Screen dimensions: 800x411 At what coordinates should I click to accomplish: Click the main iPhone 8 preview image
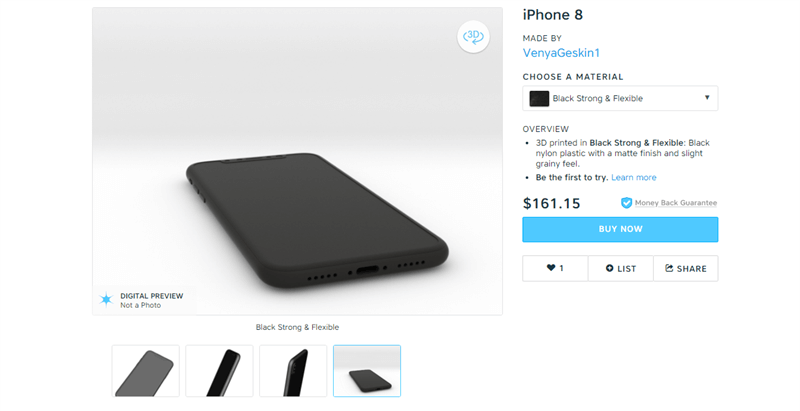(297, 161)
